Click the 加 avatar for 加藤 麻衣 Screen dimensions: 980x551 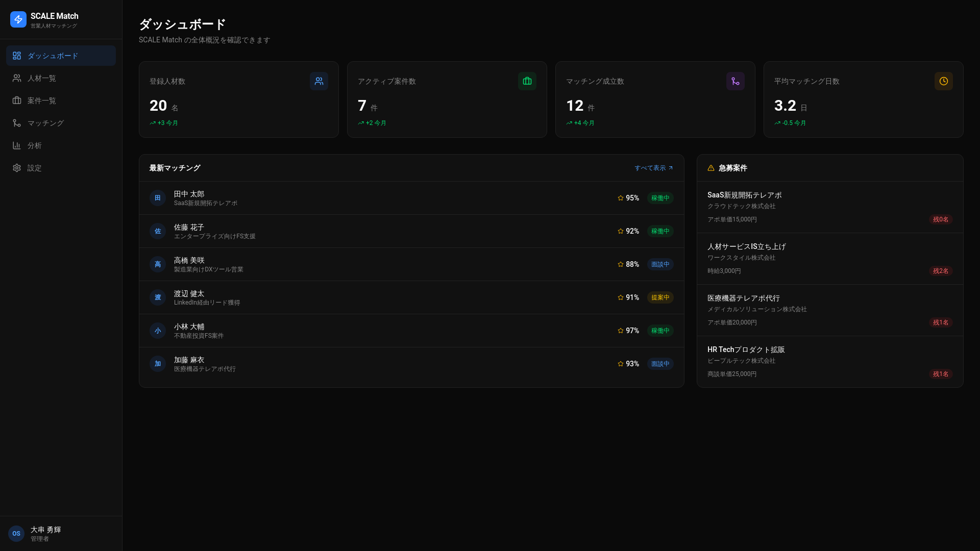coord(158,364)
